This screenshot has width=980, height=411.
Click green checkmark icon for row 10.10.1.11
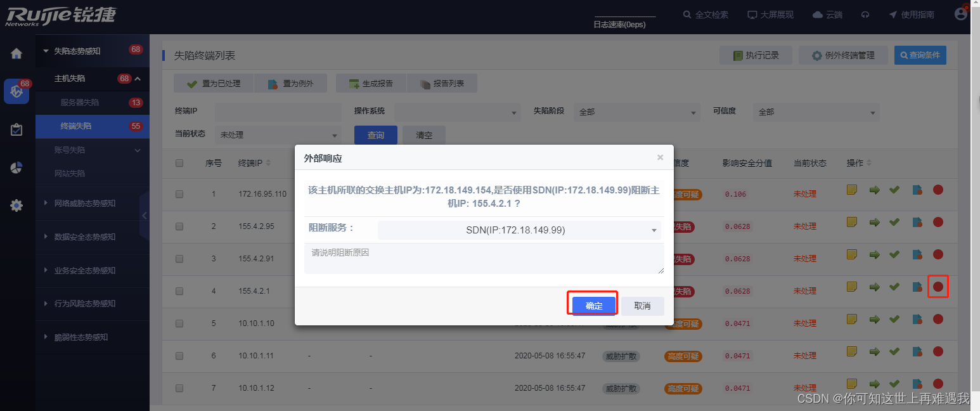pos(894,351)
